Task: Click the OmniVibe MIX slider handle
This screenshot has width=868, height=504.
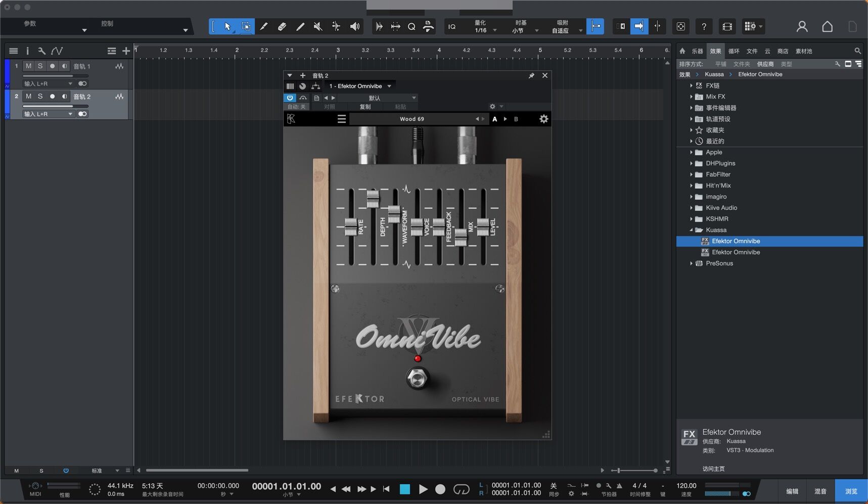Action: click(461, 237)
